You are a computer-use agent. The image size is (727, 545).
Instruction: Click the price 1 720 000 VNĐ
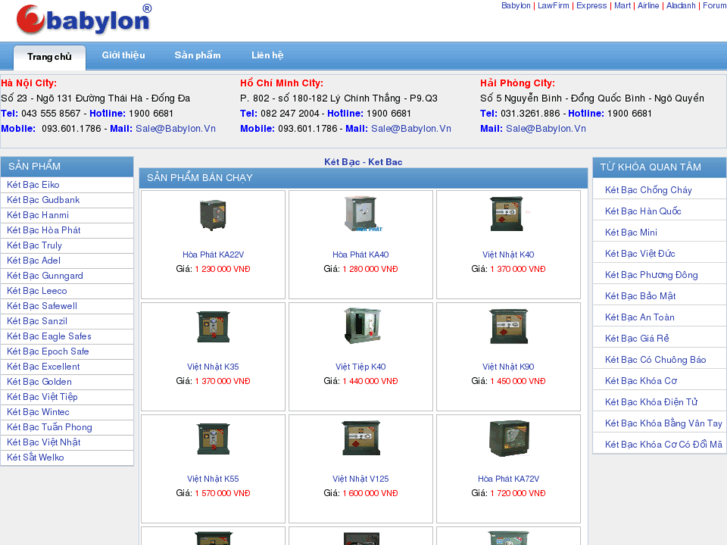(x=518, y=494)
